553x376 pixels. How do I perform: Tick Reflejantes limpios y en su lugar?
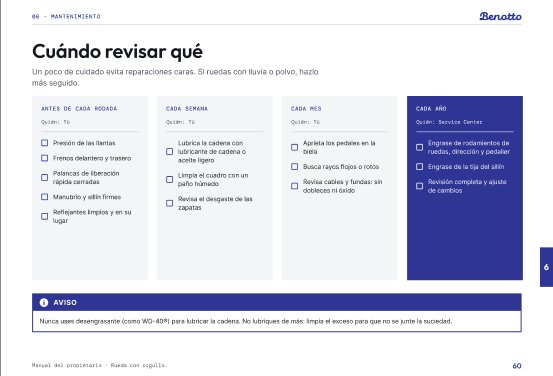tap(44, 216)
